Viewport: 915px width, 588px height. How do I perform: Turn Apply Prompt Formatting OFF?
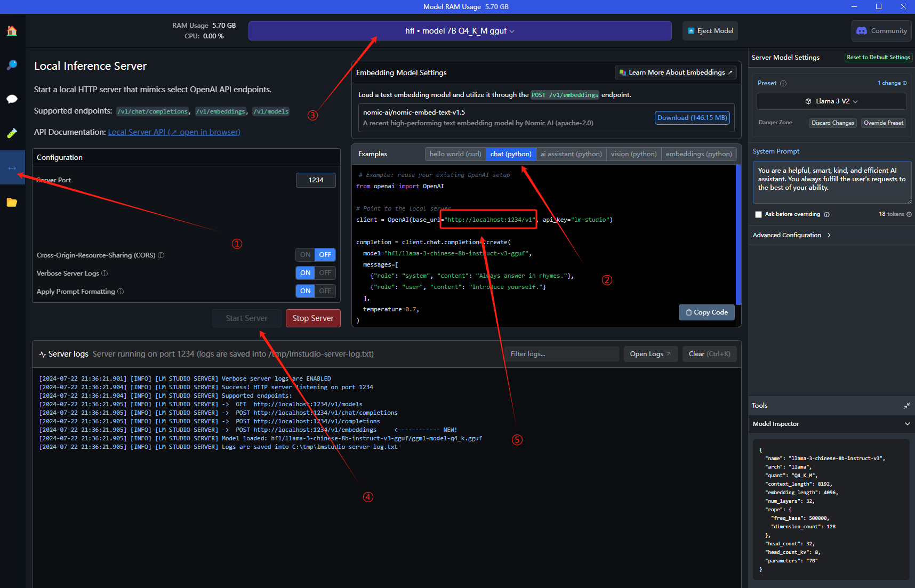click(x=325, y=291)
